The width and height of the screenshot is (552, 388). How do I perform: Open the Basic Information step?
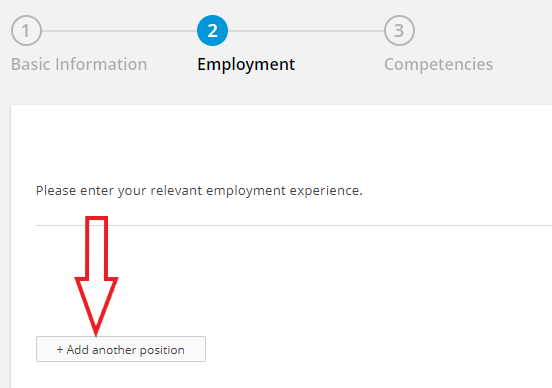(79, 64)
